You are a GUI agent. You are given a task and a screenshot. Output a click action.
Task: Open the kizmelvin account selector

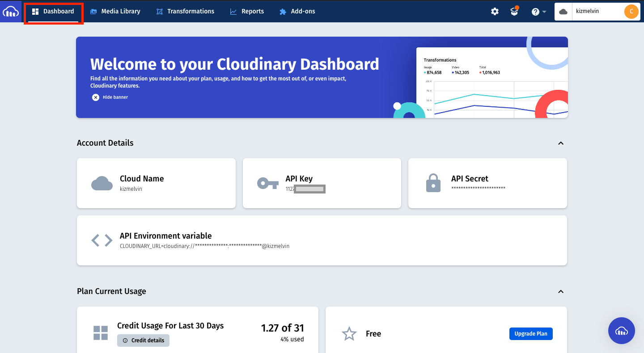coord(597,12)
